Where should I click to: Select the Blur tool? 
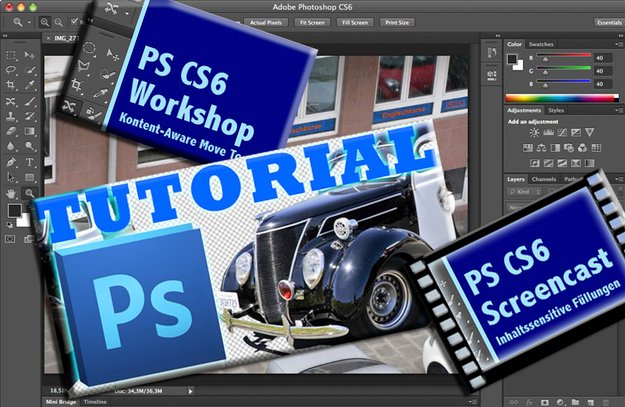[x=11, y=146]
